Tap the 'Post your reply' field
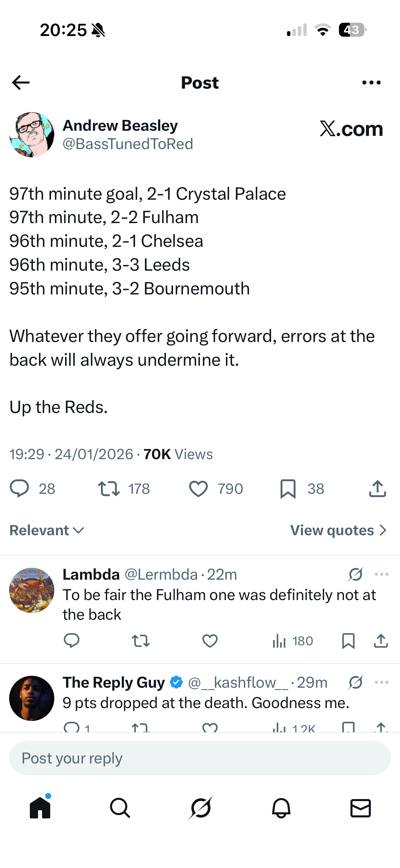Screen dimensions: 400x868 pyautogui.click(x=200, y=758)
